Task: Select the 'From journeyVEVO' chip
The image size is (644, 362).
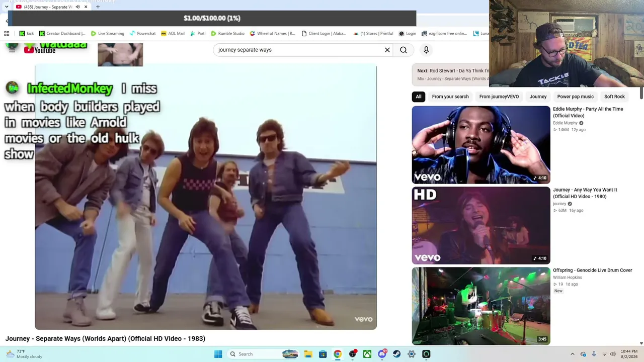Action: pos(499,97)
